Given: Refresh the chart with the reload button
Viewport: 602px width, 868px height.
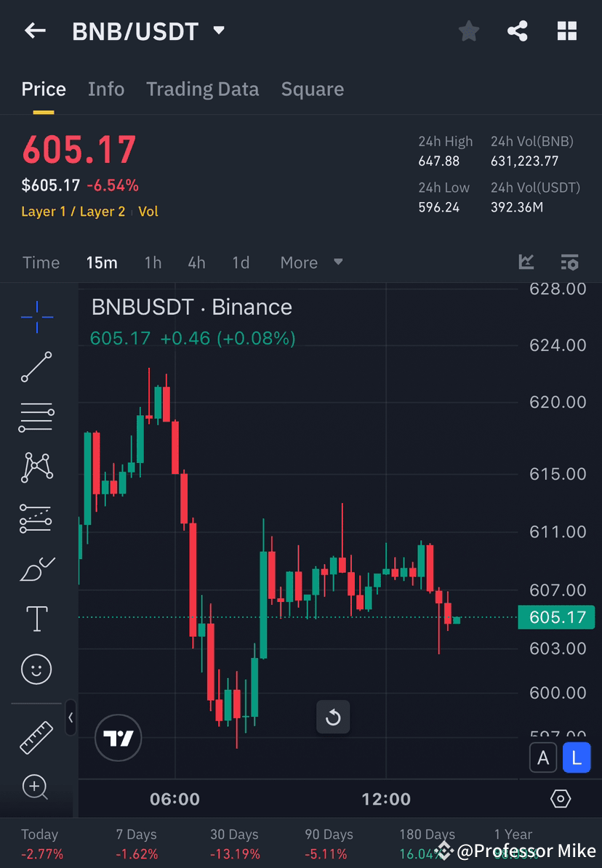Looking at the screenshot, I should pos(333,717).
